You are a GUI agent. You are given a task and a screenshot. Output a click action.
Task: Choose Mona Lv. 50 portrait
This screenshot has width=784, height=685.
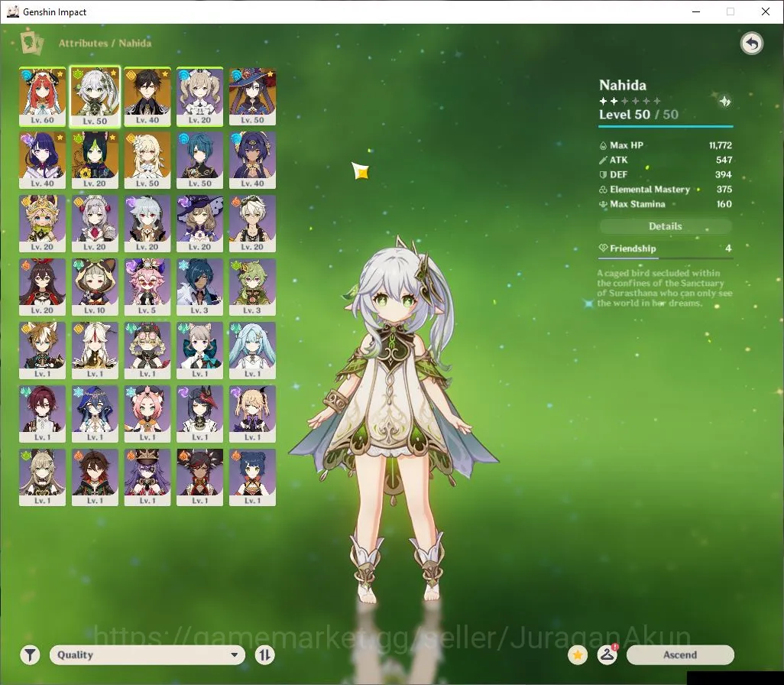pos(252,96)
